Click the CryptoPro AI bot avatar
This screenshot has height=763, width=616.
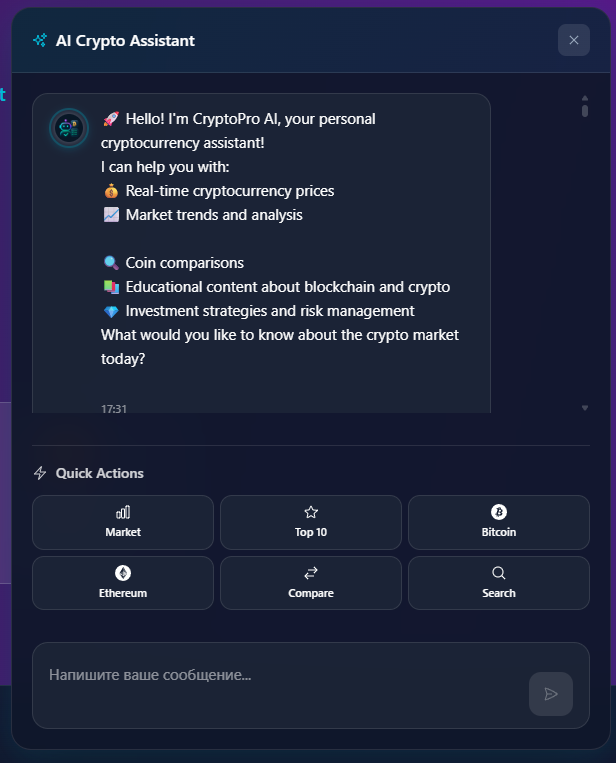69,128
